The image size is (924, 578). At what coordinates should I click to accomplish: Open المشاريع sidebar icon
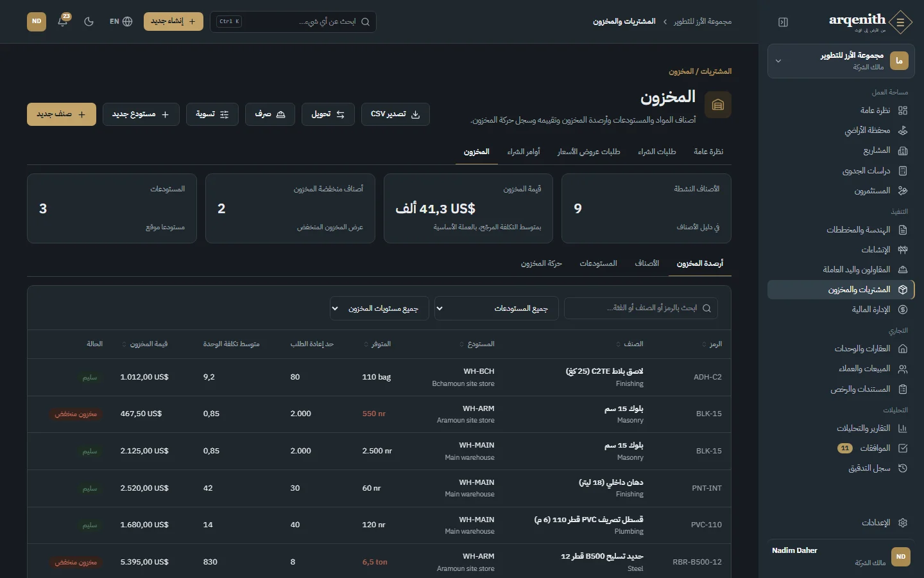coord(903,150)
